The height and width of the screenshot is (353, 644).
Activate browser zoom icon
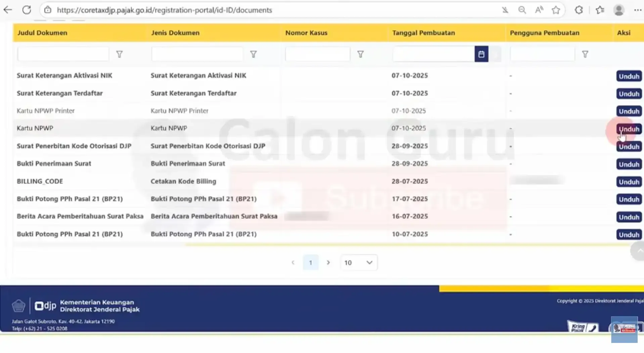[522, 10]
